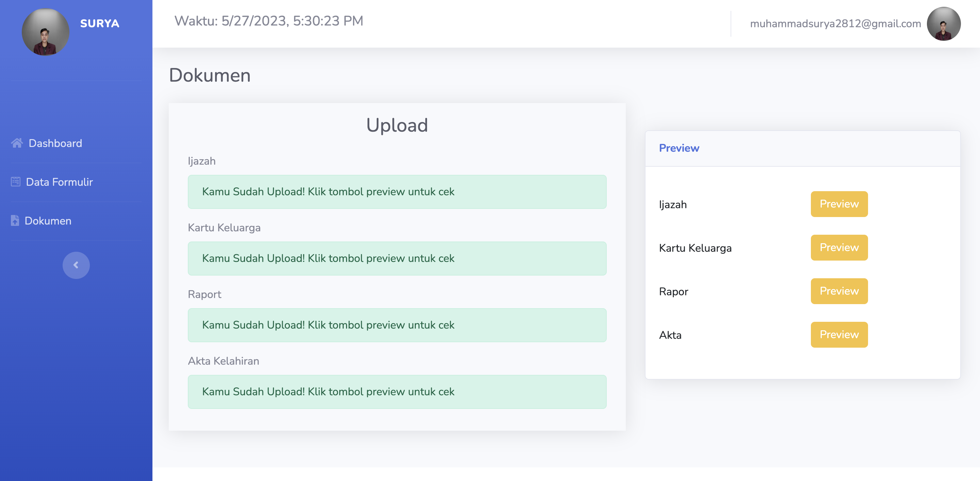Viewport: 980px width, 481px height.
Task: Preview the Rapor document
Action: tap(839, 291)
